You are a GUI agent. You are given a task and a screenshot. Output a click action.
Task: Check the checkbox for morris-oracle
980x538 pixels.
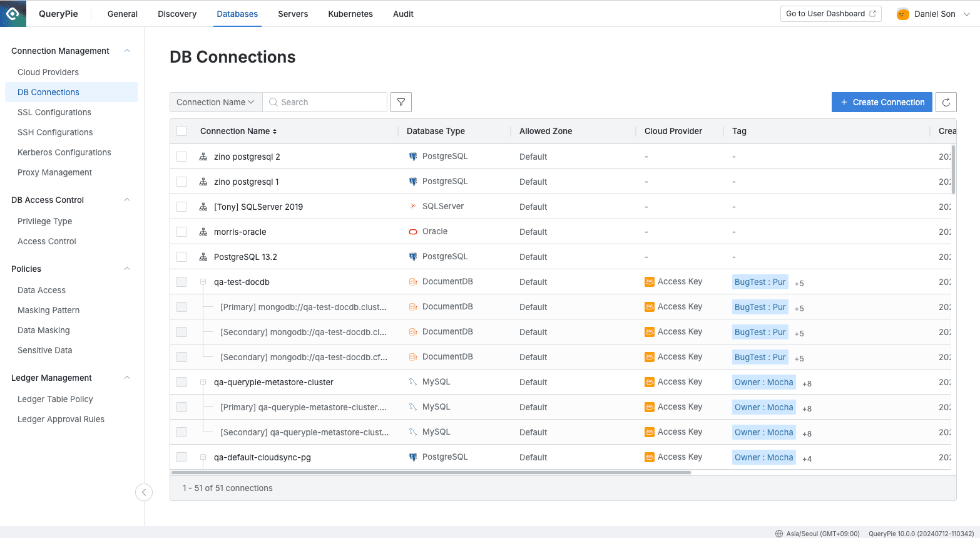click(x=181, y=231)
